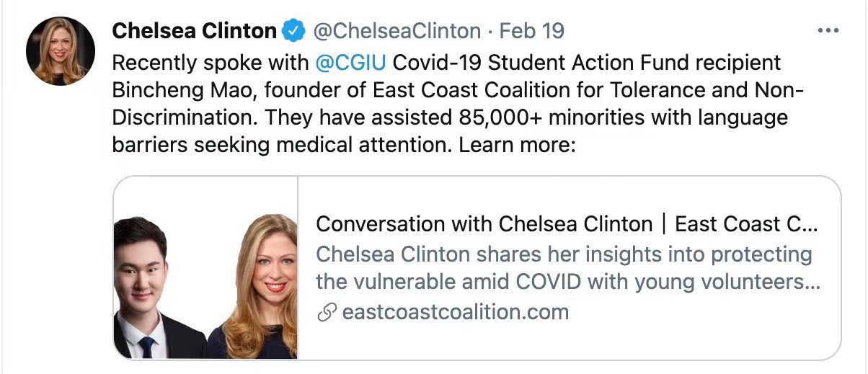Click the card title "Conversation with Chelsea Clinton"
Viewport: 868px width, 374px height.
pos(484,224)
